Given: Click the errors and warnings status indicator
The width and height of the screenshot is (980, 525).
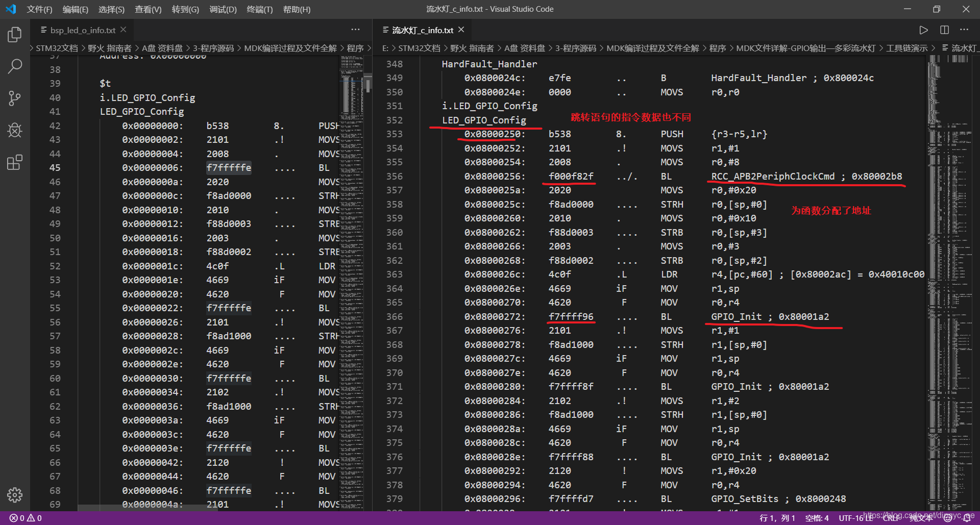Looking at the screenshot, I should click(26, 518).
